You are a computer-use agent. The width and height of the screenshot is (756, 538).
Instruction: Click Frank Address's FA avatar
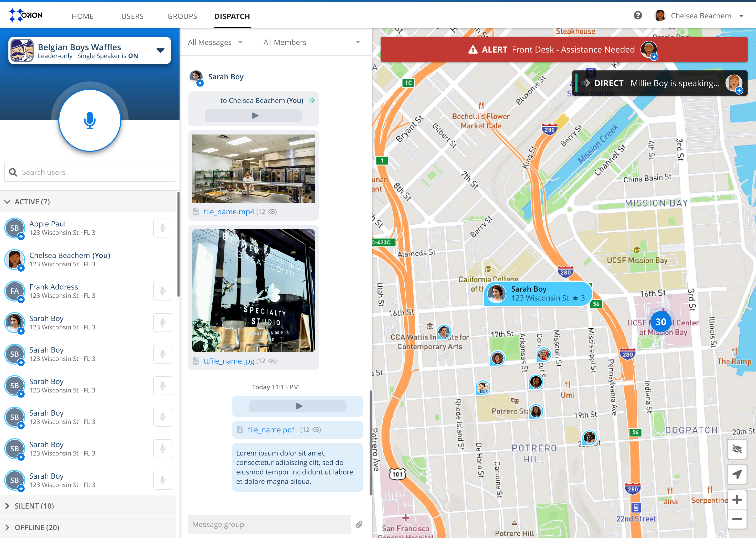pos(14,291)
